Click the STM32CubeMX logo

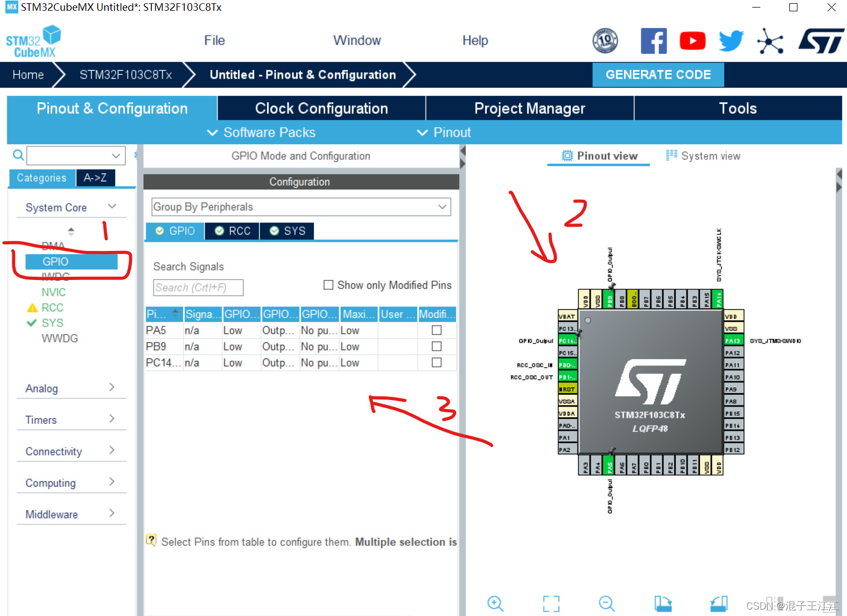(x=33, y=41)
